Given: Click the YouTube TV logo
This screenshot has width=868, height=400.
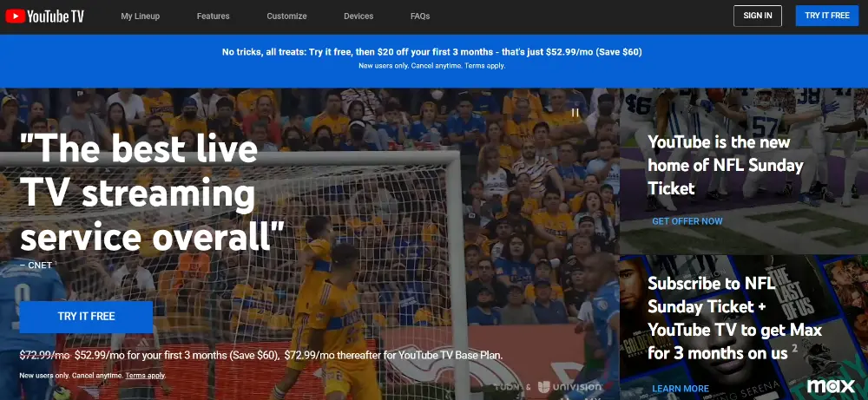Looking at the screenshot, I should [x=45, y=16].
